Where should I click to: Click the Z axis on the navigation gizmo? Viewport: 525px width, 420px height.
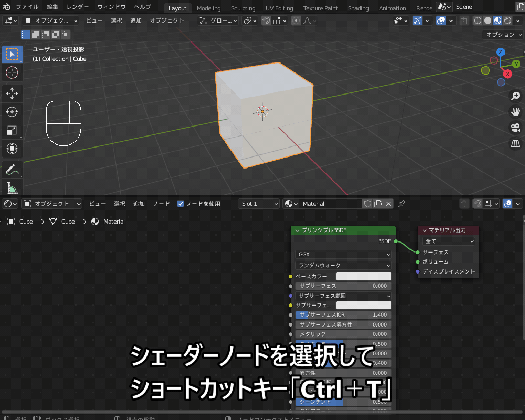click(500, 52)
